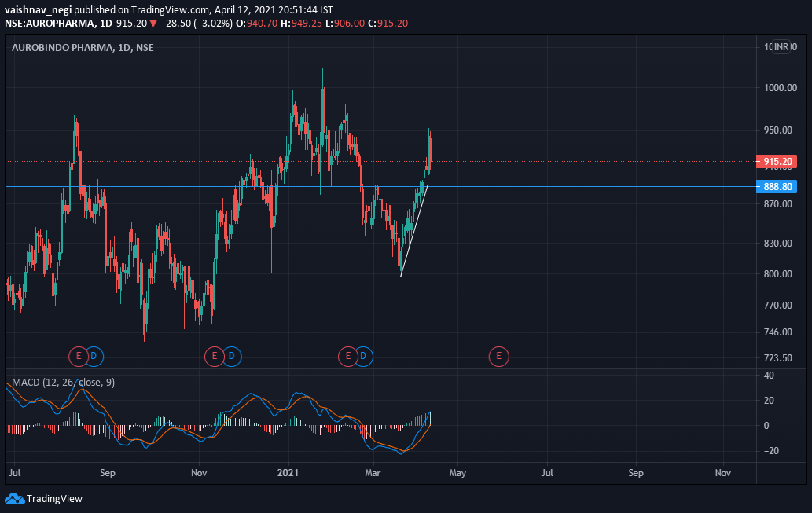
Task: Click the change value −28.50 (−3.02%)
Action: coord(196,24)
